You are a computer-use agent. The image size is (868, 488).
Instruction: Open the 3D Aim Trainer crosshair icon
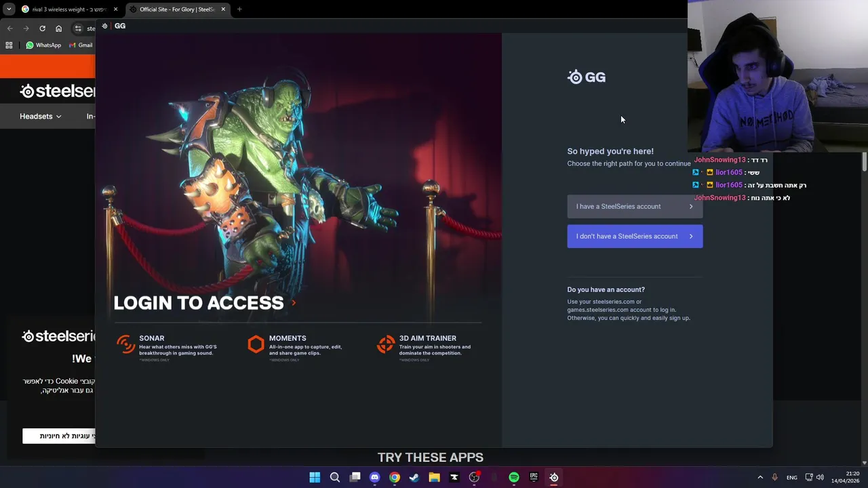(386, 344)
